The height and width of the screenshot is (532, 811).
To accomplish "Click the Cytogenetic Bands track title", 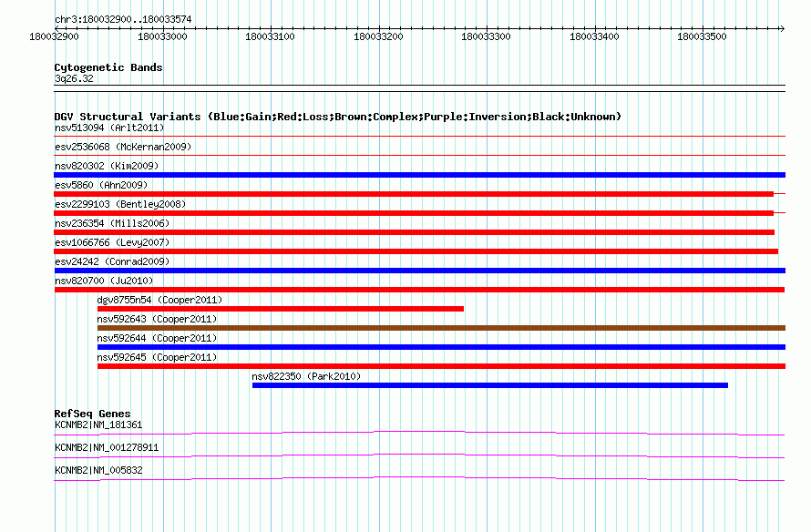I will (108, 67).
